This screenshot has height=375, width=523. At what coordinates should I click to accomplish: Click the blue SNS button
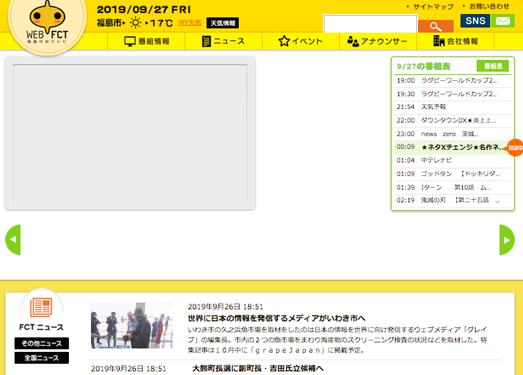click(x=475, y=21)
